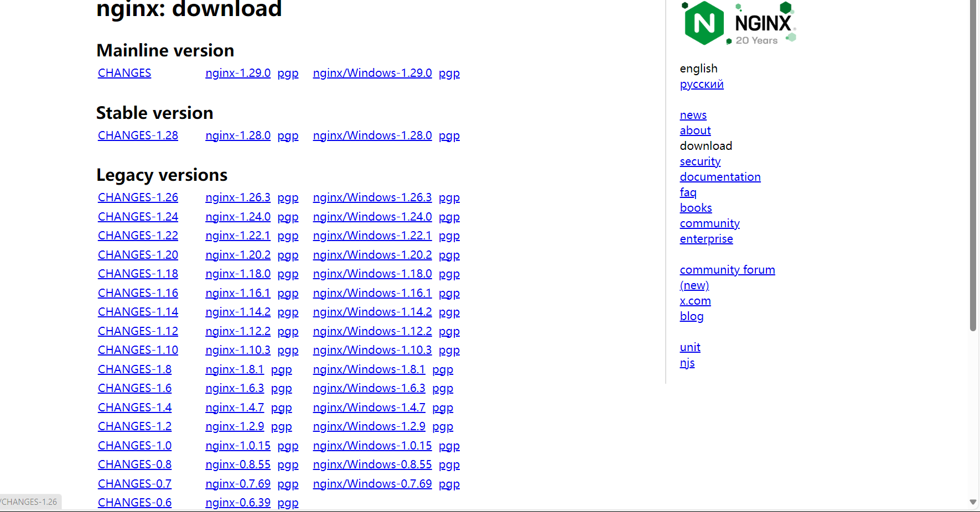This screenshot has width=980, height=512.
Task: Download nginx/Windows-1.26.3
Action: [x=372, y=197]
